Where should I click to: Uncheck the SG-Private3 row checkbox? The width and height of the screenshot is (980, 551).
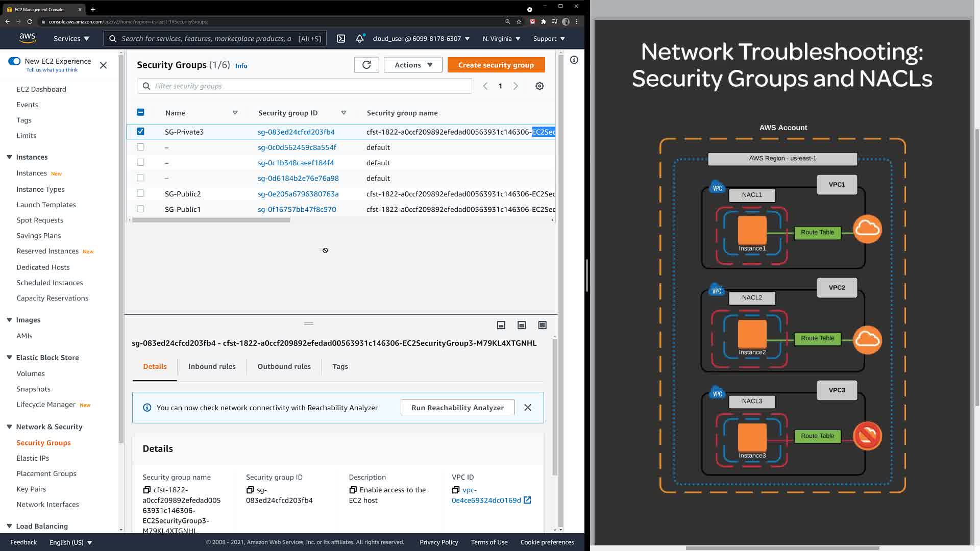(140, 132)
